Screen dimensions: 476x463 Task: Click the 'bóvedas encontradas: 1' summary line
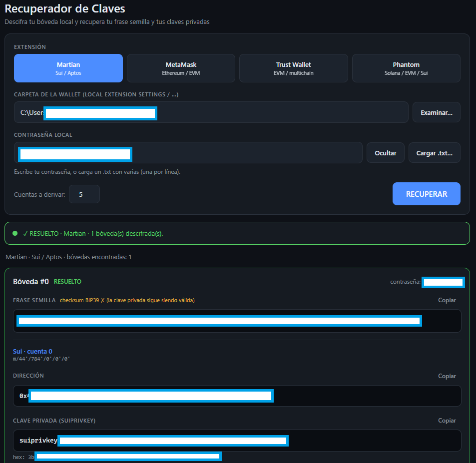coord(68,257)
